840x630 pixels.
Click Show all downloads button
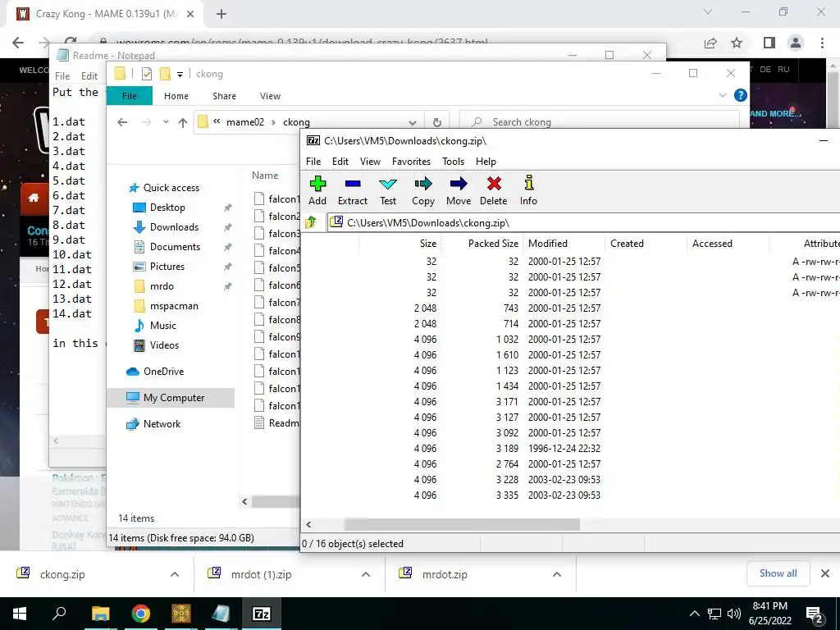coord(778,573)
